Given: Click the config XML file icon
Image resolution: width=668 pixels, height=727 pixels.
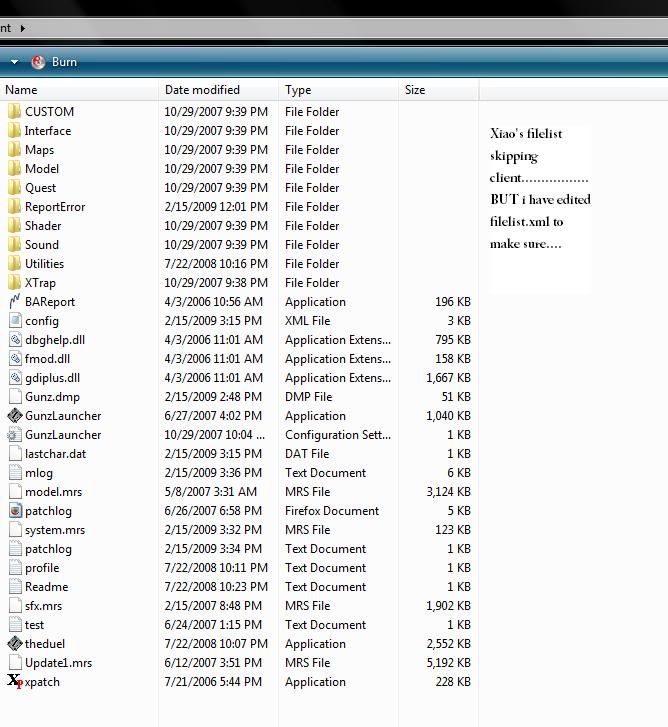Looking at the screenshot, I should click(15, 321).
